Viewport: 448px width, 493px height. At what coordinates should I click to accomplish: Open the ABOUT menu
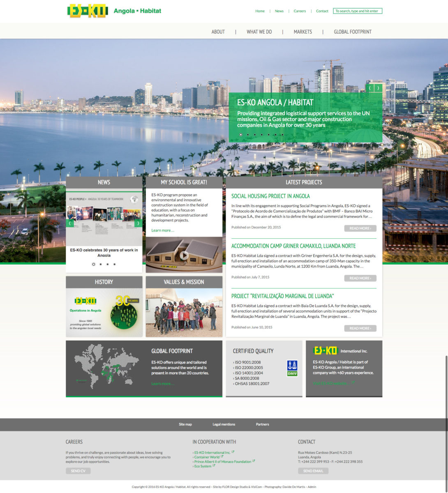[x=218, y=32]
